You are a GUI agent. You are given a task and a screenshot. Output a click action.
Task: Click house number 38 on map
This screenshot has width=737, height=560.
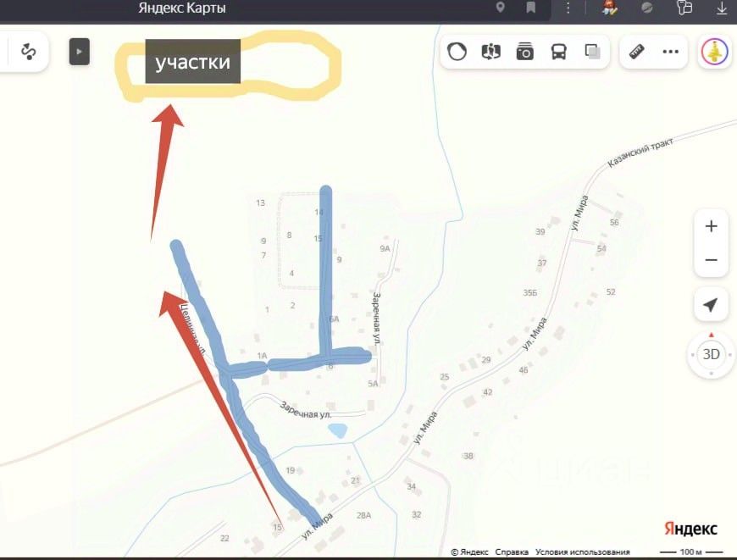(468, 456)
